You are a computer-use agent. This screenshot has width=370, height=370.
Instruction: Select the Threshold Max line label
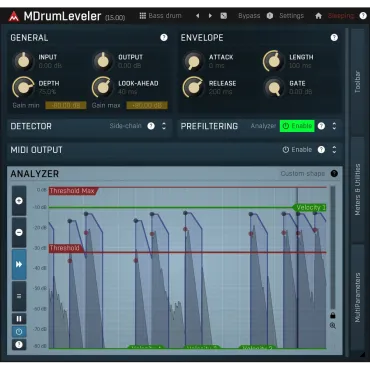(x=73, y=191)
